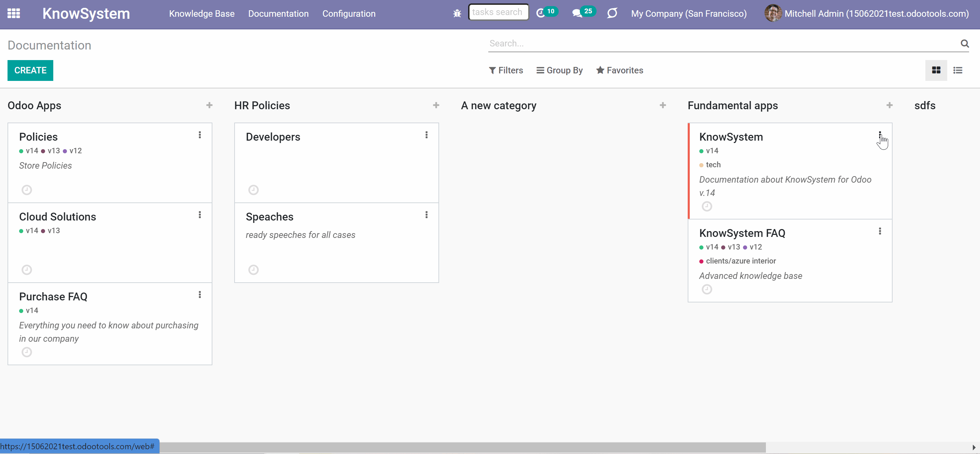This screenshot has height=454, width=980.
Task: Add a card to HR Policies column
Action: coord(436,105)
